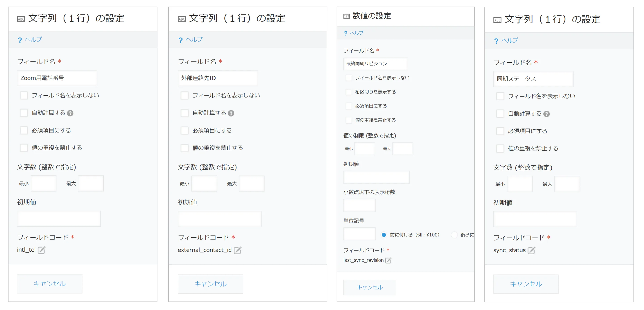Edit the external_contact_id field code pencil icon
The width and height of the screenshot is (644, 310).
click(237, 250)
